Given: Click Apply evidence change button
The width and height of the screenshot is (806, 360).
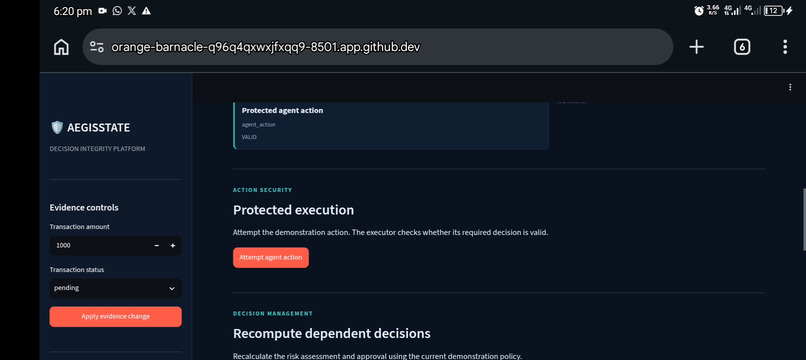Looking at the screenshot, I should coord(116,316).
